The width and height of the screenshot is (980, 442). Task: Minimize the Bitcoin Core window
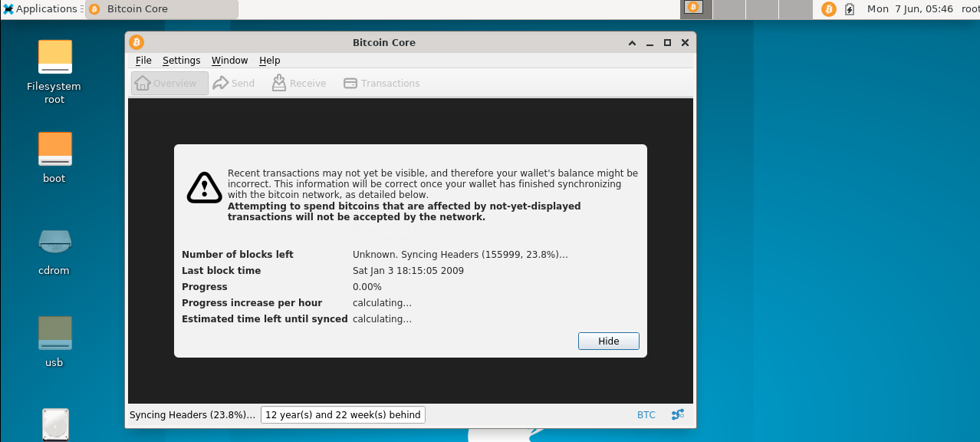click(649, 43)
